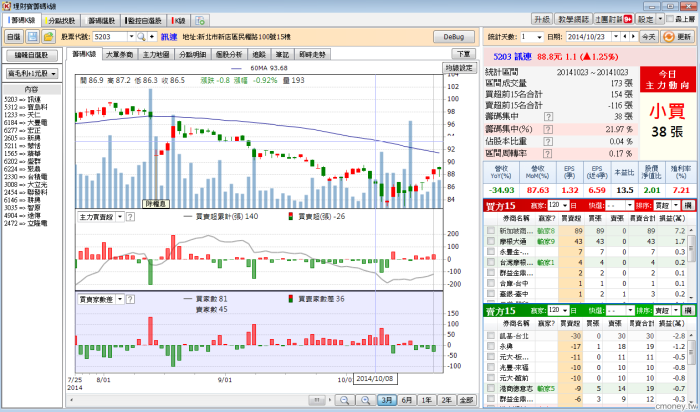Viewport: 700px width, 412px height.
Task: Open the 主力買賣超 indicator dropdown
Action: point(121,216)
